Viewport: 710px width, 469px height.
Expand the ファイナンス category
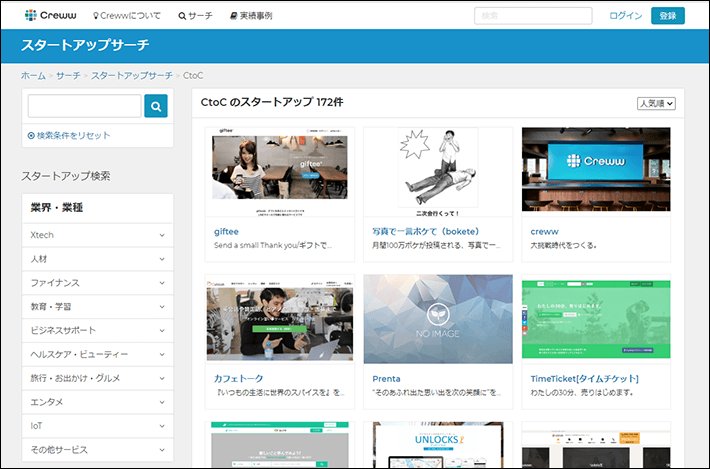[98, 283]
